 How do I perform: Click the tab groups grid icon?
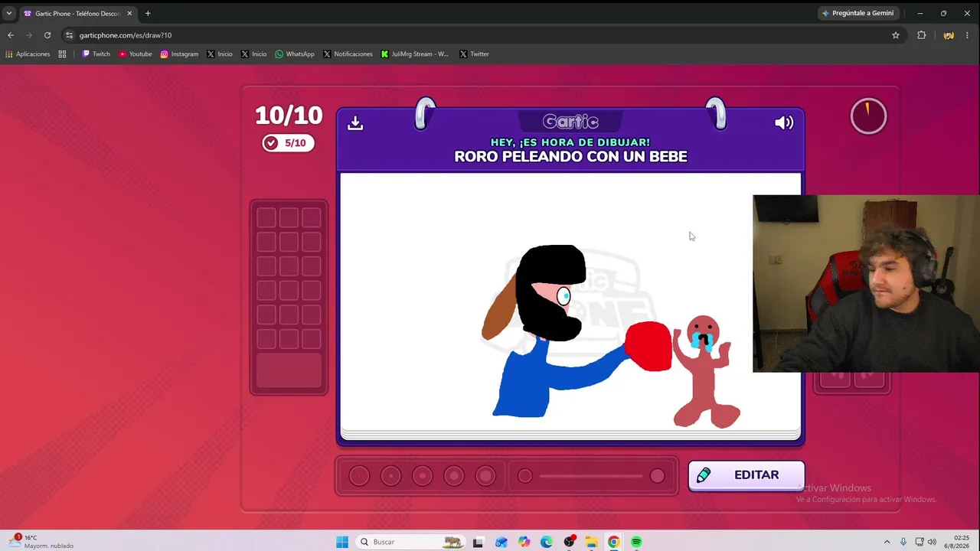[62, 54]
